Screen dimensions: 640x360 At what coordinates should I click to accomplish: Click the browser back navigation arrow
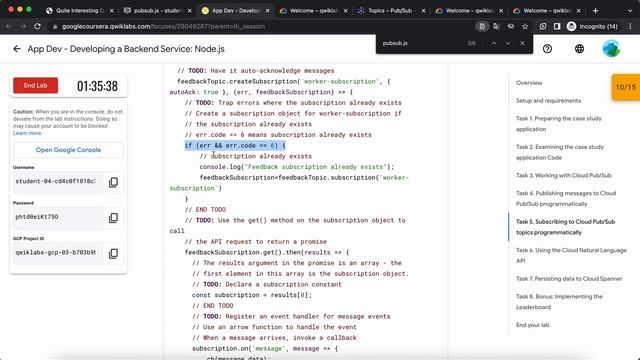[9, 27]
